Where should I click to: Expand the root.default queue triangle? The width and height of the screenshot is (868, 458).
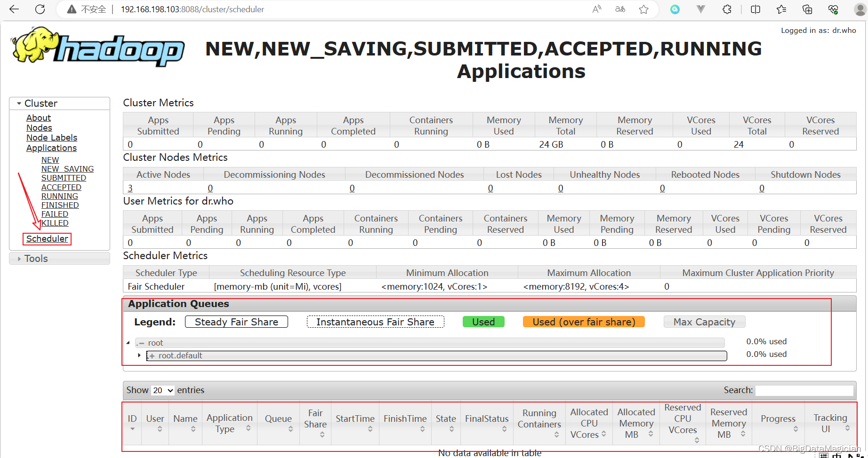(x=139, y=355)
